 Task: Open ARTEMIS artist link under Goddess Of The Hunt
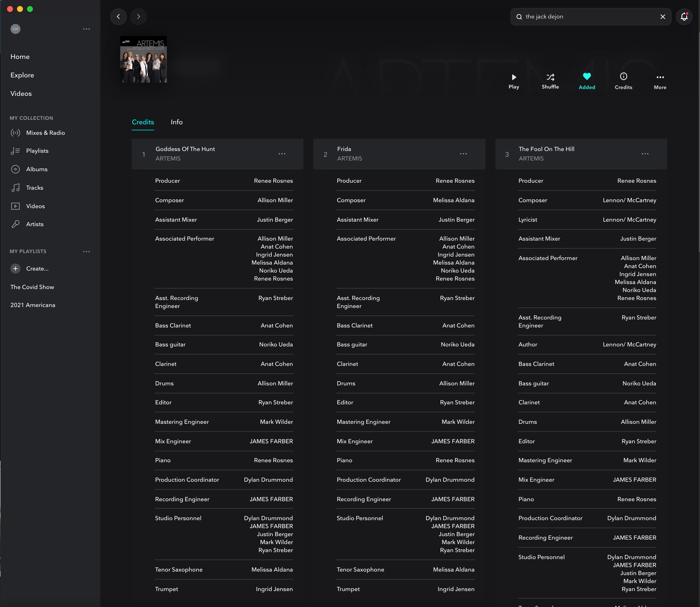click(x=168, y=158)
